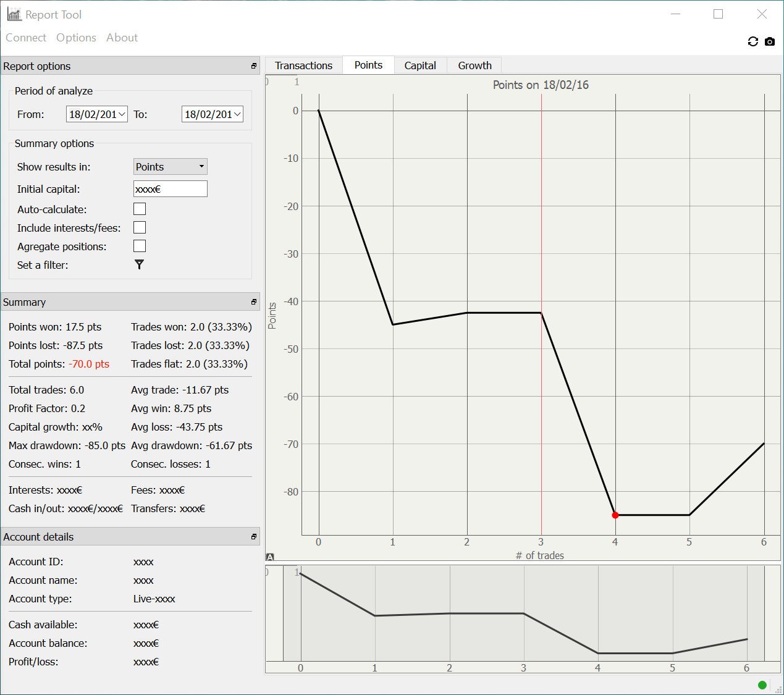Click the window resize grip
784x695 pixels.
(x=778, y=689)
